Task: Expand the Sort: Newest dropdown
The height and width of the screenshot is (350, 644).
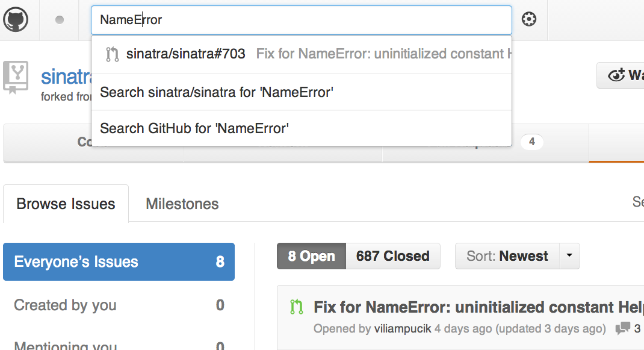Action: pyautogui.click(x=507, y=256)
